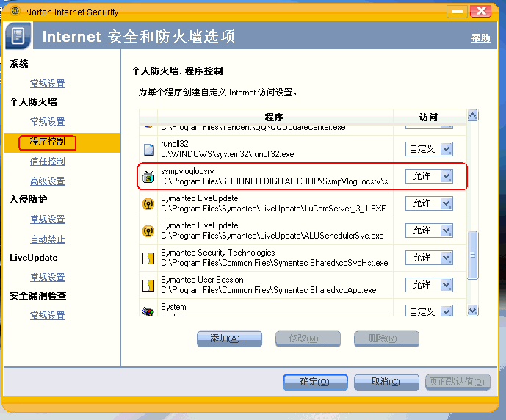Select the rundll32 program row text
This screenshot has width=506, height=420.
228,149
